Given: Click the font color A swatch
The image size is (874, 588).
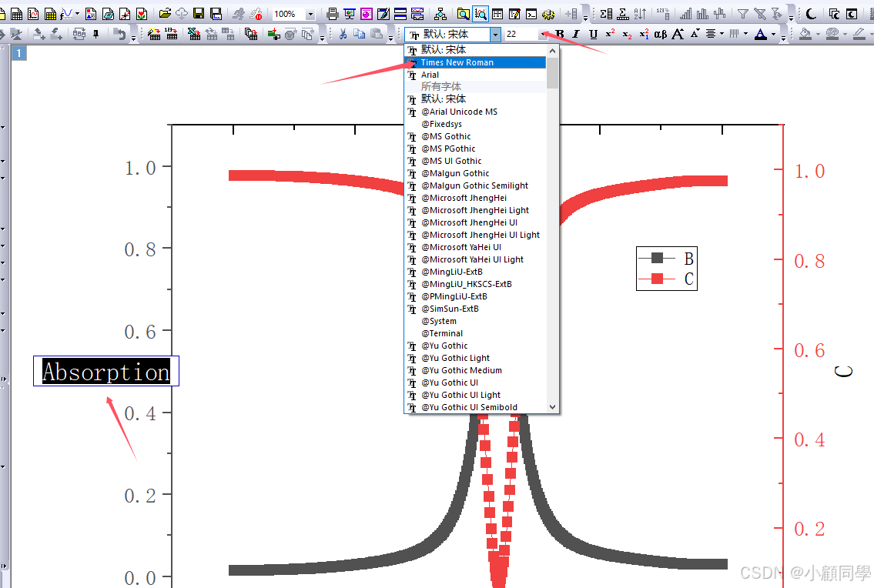Looking at the screenshot, I should click(x=761, y=35).
